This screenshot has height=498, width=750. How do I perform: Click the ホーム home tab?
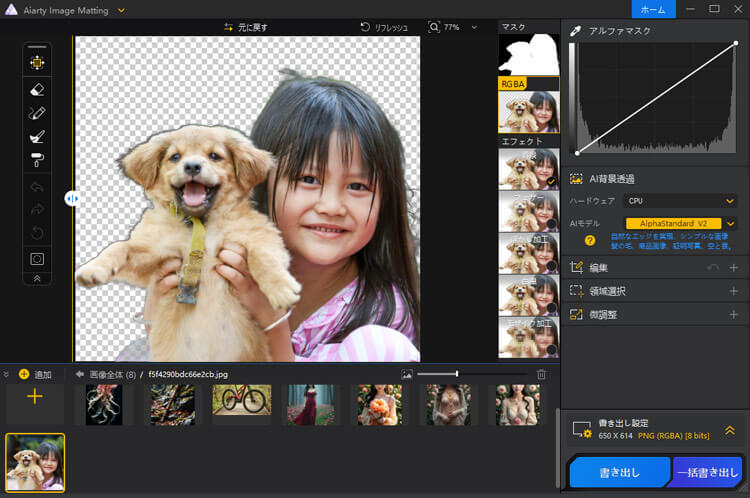coord(653,10)
